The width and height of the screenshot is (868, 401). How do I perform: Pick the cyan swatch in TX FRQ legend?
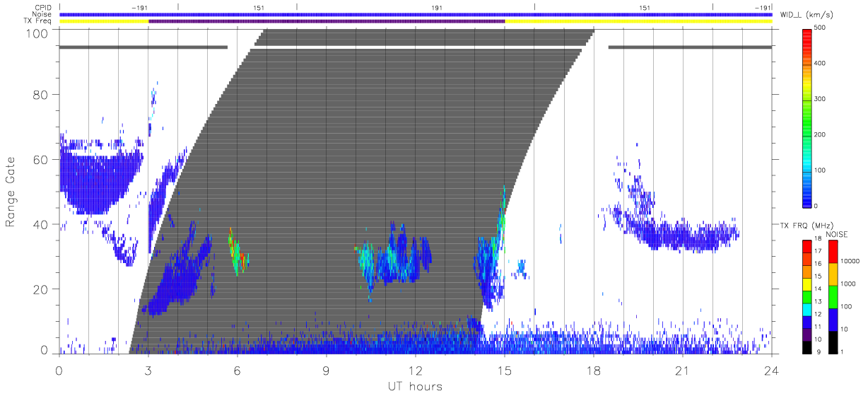807,310
